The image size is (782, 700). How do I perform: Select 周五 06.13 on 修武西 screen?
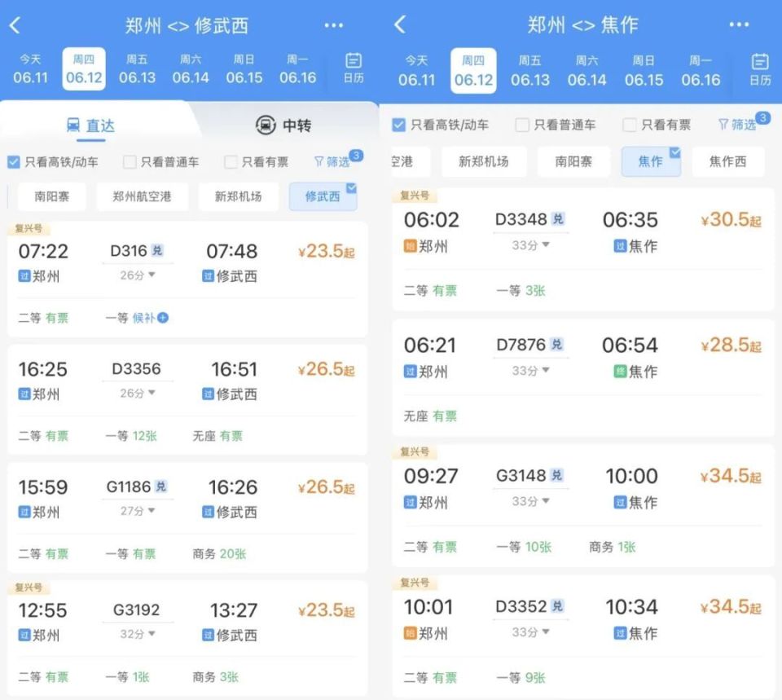tap(137, 68)
